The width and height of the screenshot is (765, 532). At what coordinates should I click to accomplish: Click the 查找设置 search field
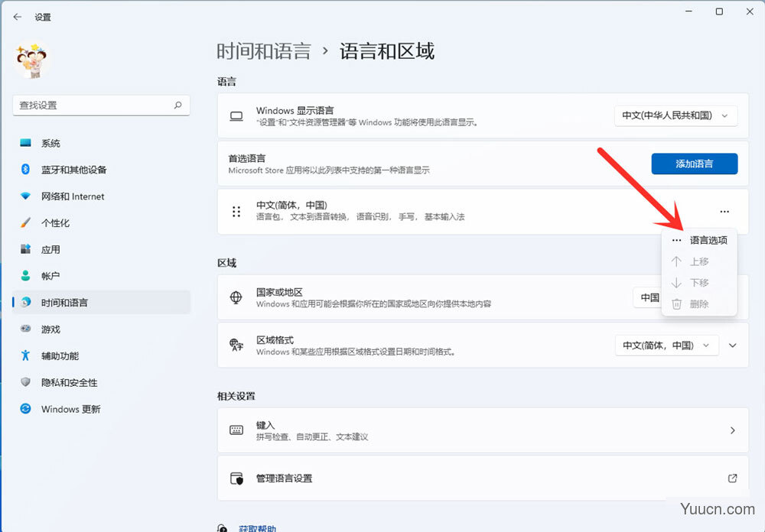click(101, 105)
